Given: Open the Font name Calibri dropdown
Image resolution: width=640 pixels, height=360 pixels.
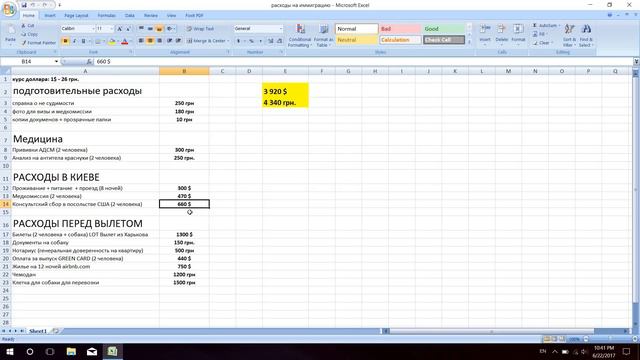Looking at the screenshot, I should point(93,29).
